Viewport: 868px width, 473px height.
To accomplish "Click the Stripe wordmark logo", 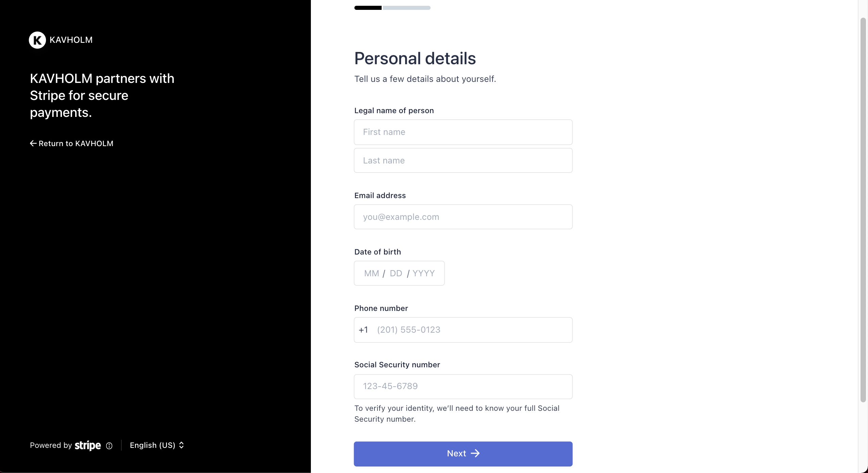I will pyautogui.click(x=88, y=445).
